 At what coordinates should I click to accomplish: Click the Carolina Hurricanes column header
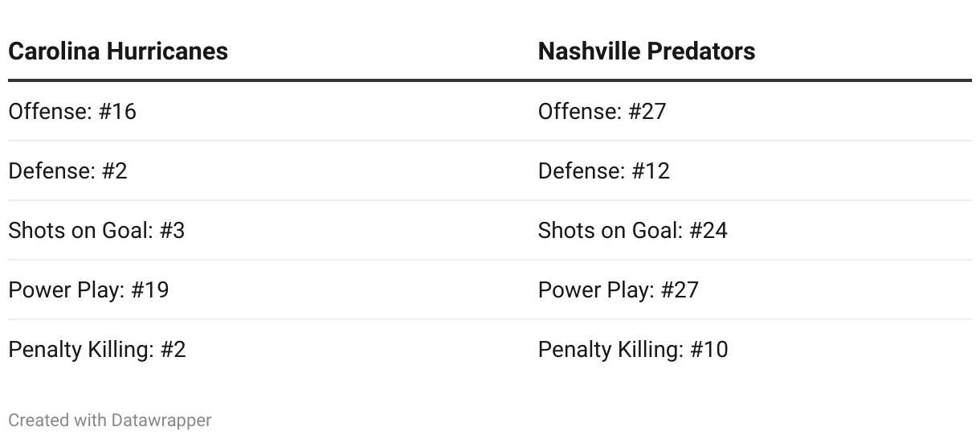[x=118, y=51]
